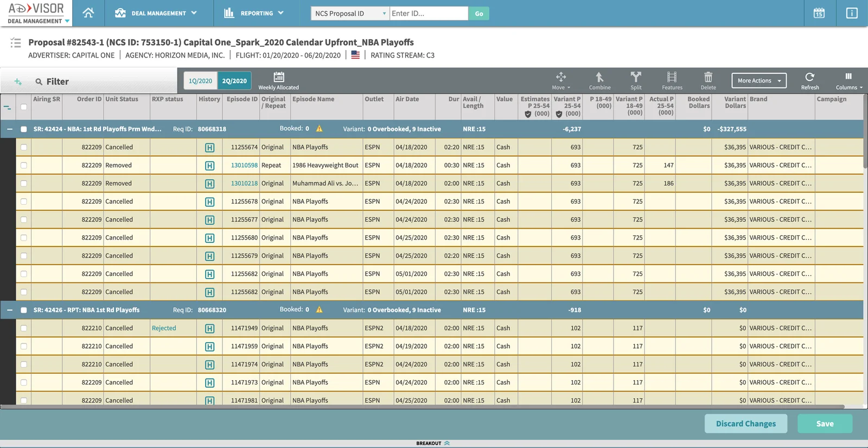
Task: Open History icon for episode 13010218
Action: click(209, 184)
